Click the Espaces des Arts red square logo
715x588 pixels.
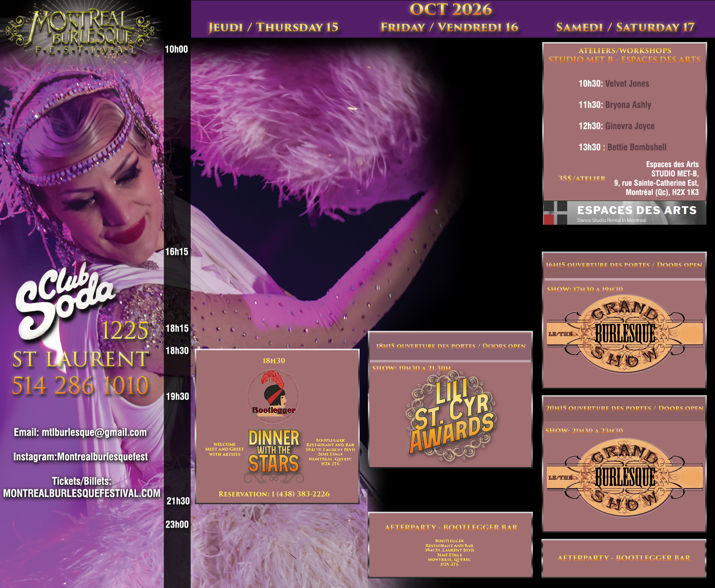click(555, 213)
